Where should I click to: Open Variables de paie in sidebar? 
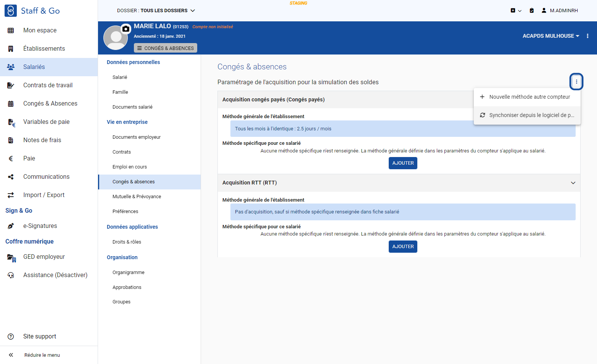point(49,122)
